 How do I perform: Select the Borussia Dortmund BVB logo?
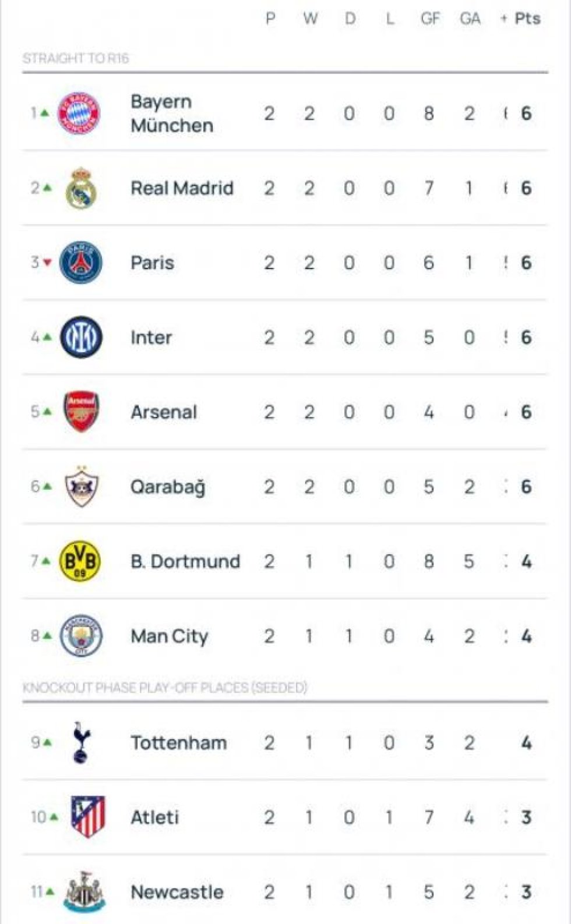(80, 561)
